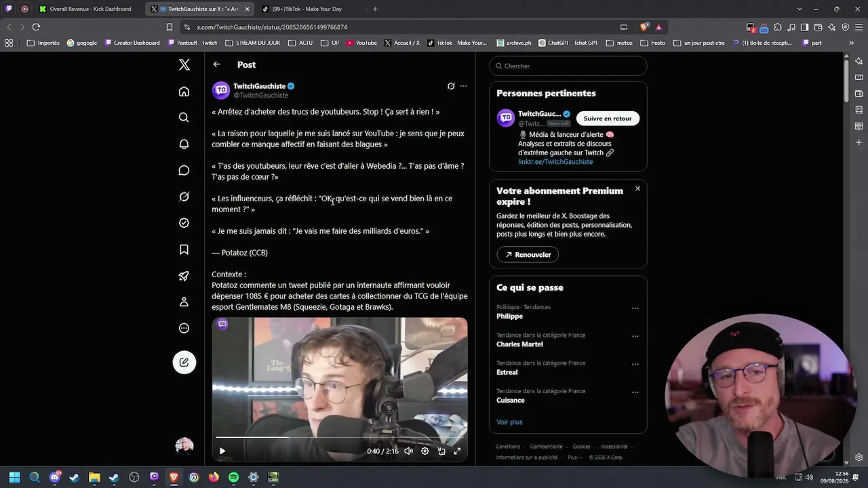Open TwitchGauchiste avatar on the post
Viewport: 868px width, 488px height.
[x=221, y=90]
